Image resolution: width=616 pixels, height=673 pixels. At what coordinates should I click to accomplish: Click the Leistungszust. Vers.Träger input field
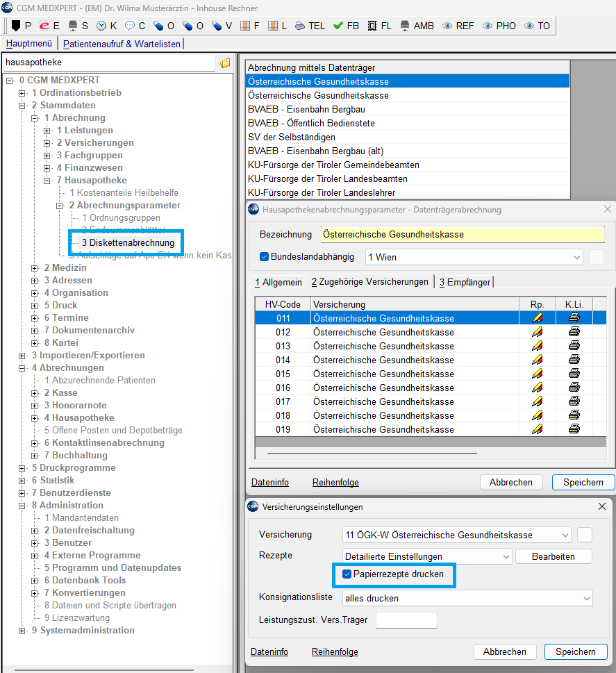pos(406,620)
